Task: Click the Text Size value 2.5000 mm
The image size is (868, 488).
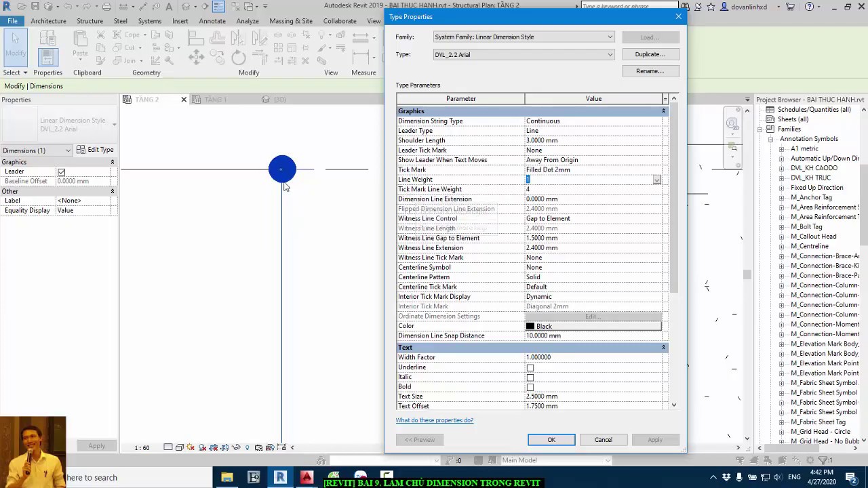Action: point(593,396)
